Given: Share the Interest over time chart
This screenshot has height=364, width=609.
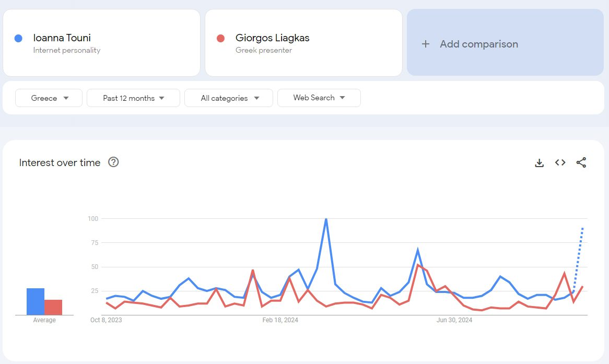Looking at the screenshot, I should click(x=581, y=163).
